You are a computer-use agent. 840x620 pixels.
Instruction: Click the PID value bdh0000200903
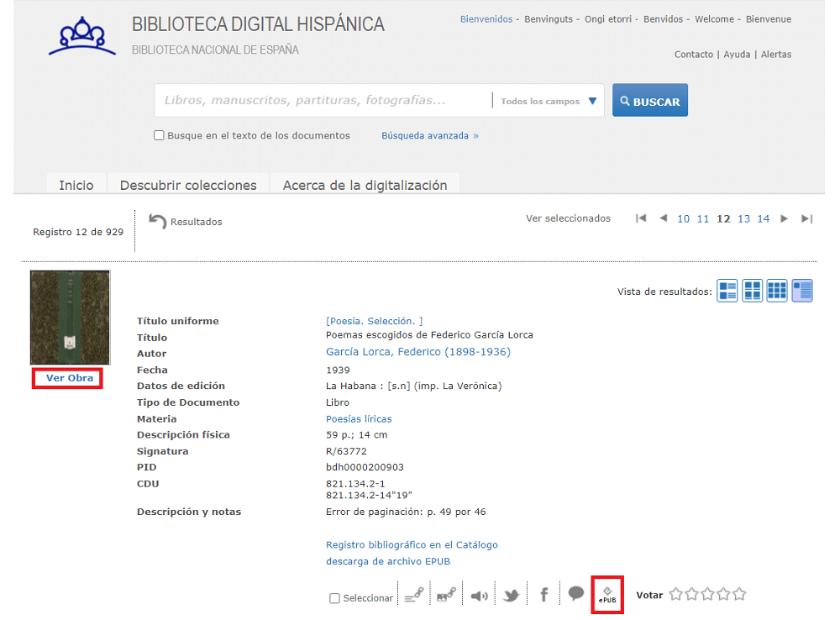pyautogui.click(x=365, y=467)
